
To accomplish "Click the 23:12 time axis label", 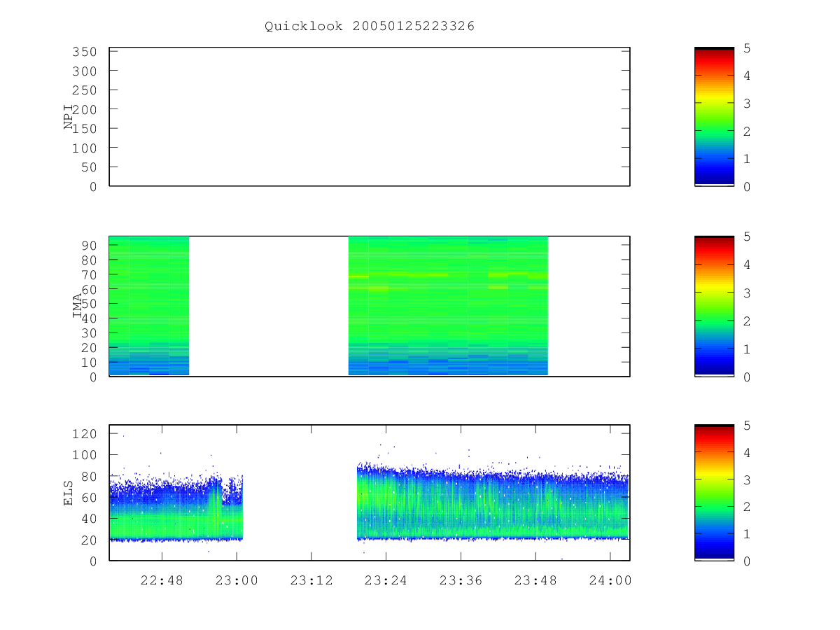I will (x=311, y=581).
